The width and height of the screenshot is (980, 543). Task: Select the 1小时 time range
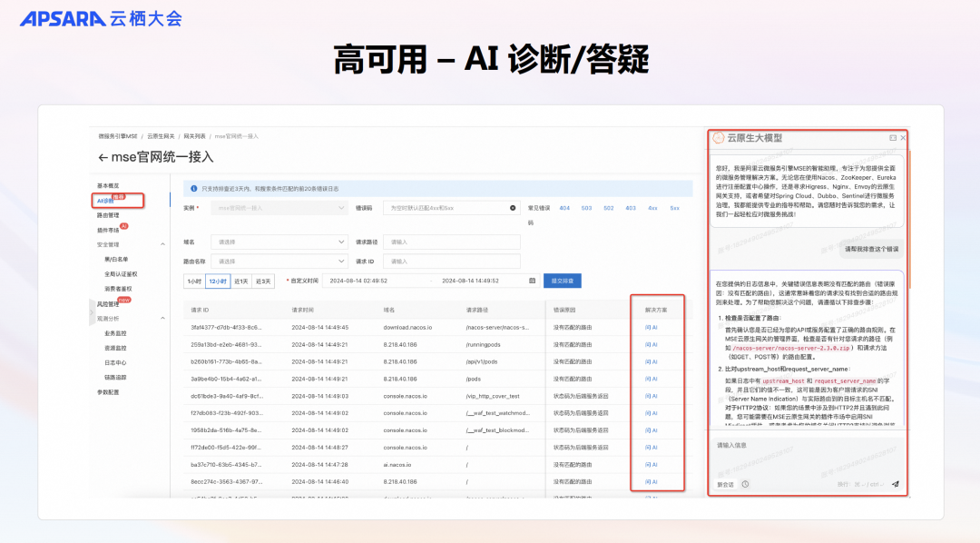click(x=194, y=281)
